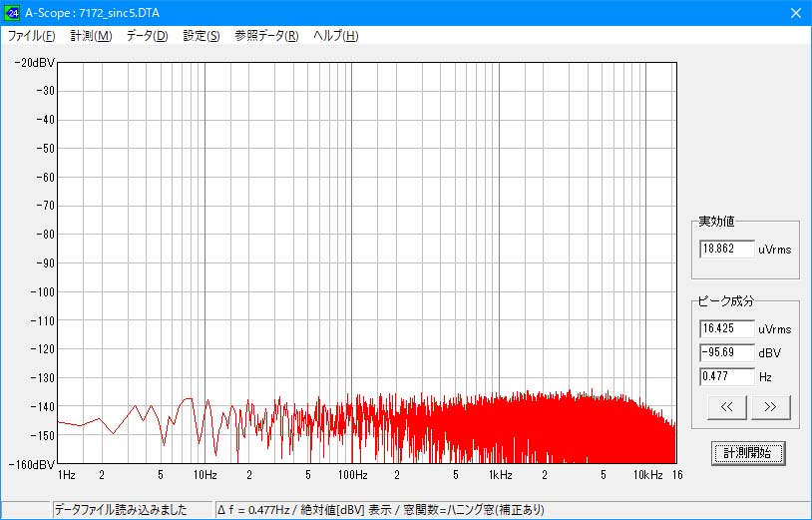Click status text データファイル読み込みました
Image resolution: width=812 pixels, height=520 pixels.
[x=121, y=510]
